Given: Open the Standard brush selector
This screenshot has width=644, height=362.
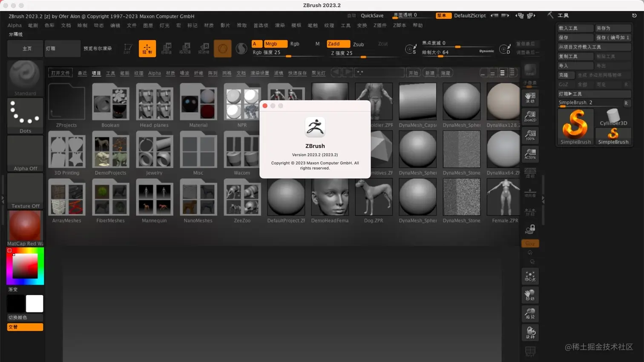Looking at the screenshot, I should (x=25, y=78).
